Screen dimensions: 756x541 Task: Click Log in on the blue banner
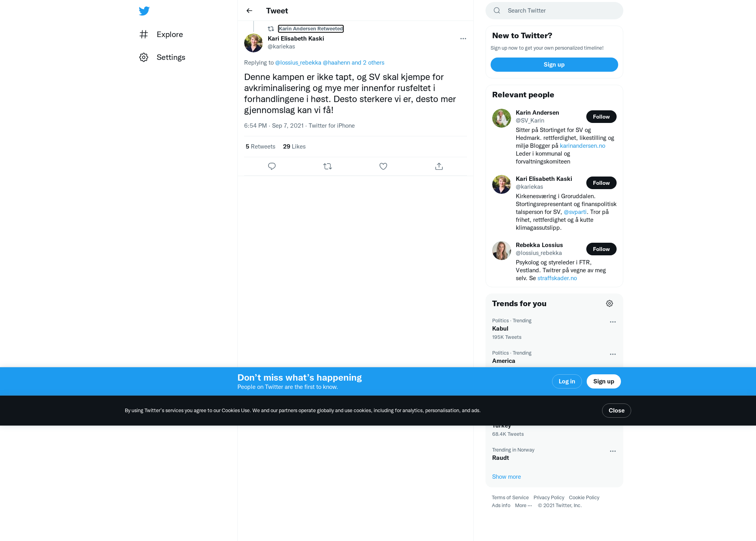tap(567, 381)
